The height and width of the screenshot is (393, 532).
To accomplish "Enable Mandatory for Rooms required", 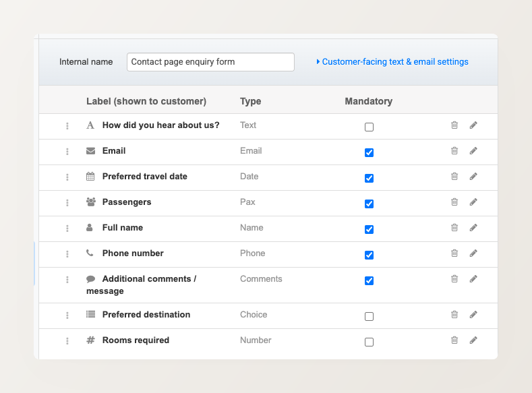I will tap(369, 342).
